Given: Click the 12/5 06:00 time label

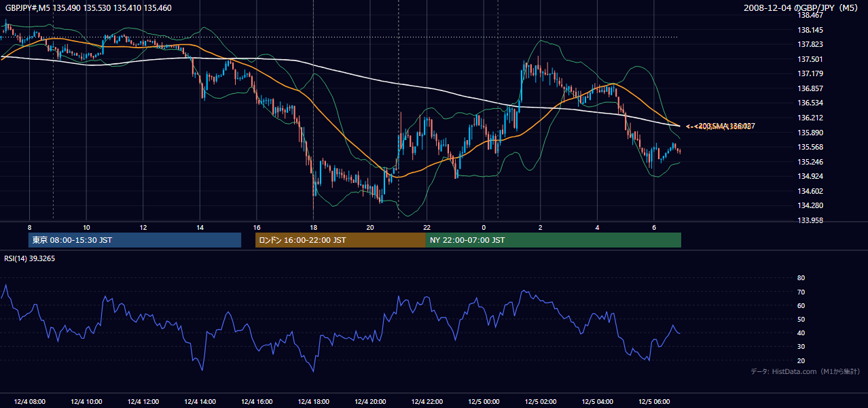Looking at the screenshot, I should tap(653, 402).
